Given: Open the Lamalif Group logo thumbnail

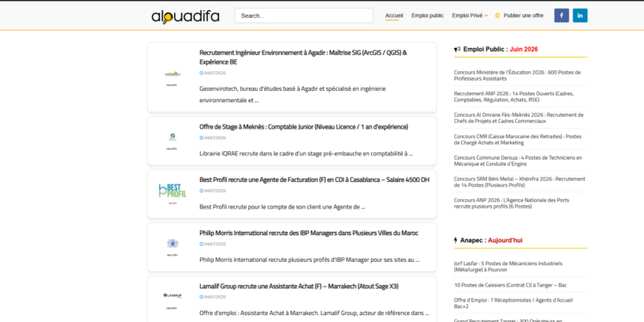Looking at the screenshot, I should coord(173,301).
